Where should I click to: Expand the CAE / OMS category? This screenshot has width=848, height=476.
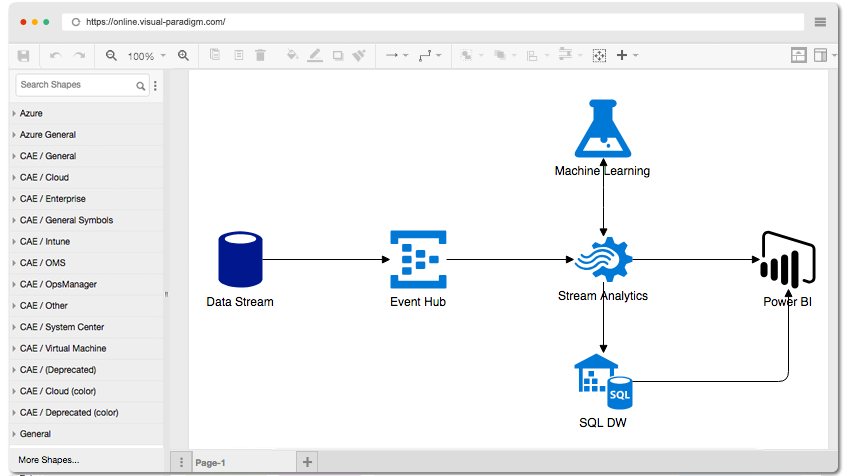pyautogui.click(x=87, y=263)
